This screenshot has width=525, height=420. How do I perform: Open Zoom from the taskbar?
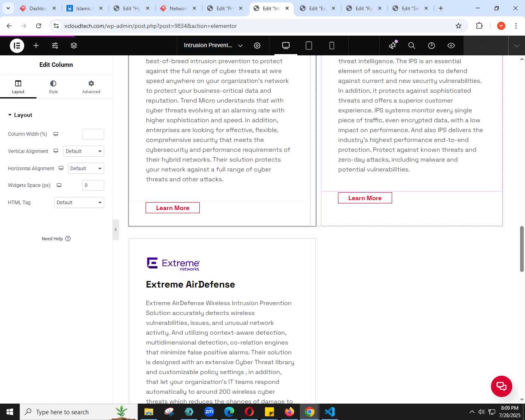209,412
